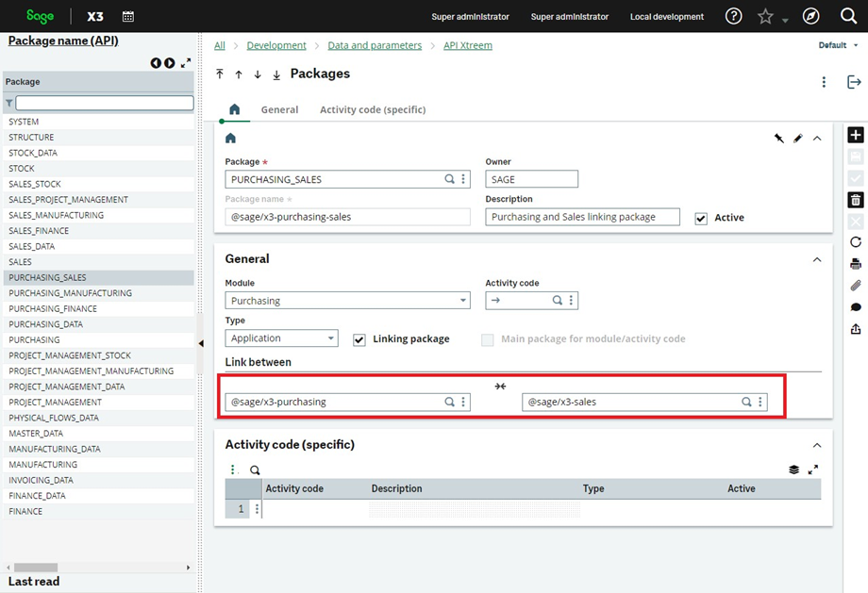
Task: Open the favorites dropdown arrow
Action: point(785,21)
